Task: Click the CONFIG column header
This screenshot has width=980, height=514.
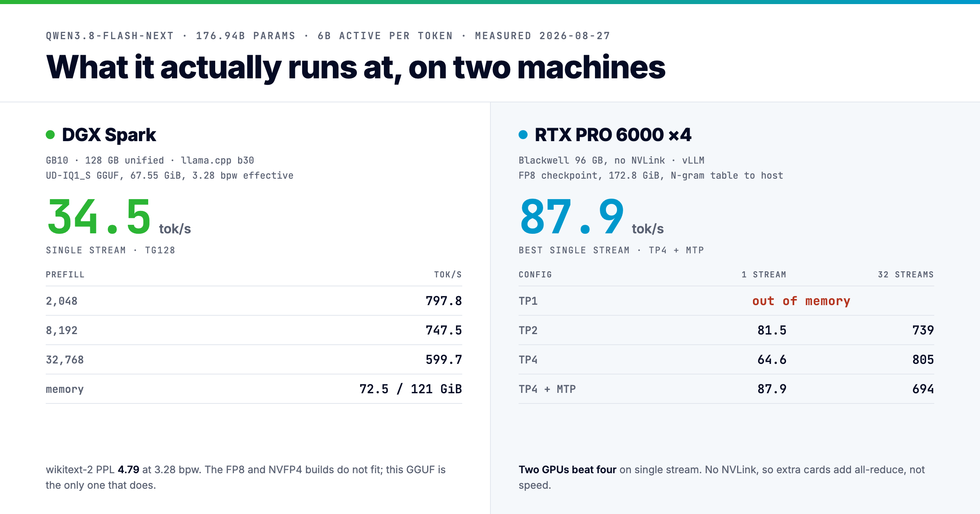Action: [x=535, y=275]
